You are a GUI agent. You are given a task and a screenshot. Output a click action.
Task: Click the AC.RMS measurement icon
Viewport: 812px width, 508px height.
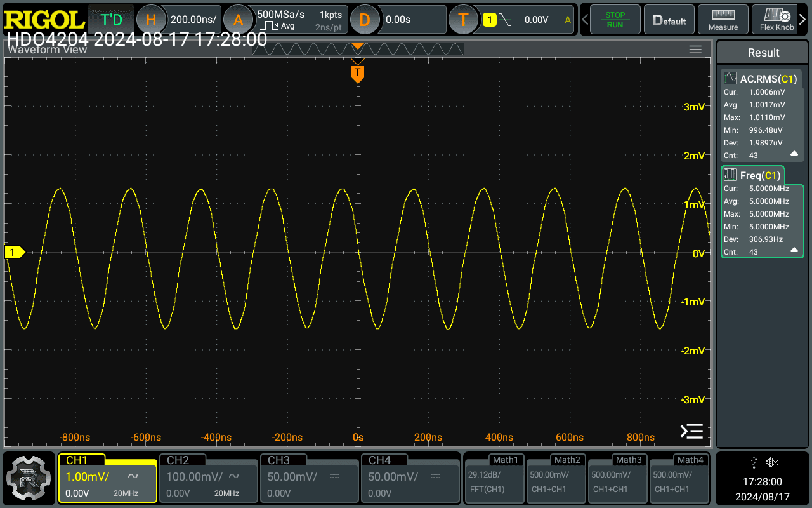[730, 79]
